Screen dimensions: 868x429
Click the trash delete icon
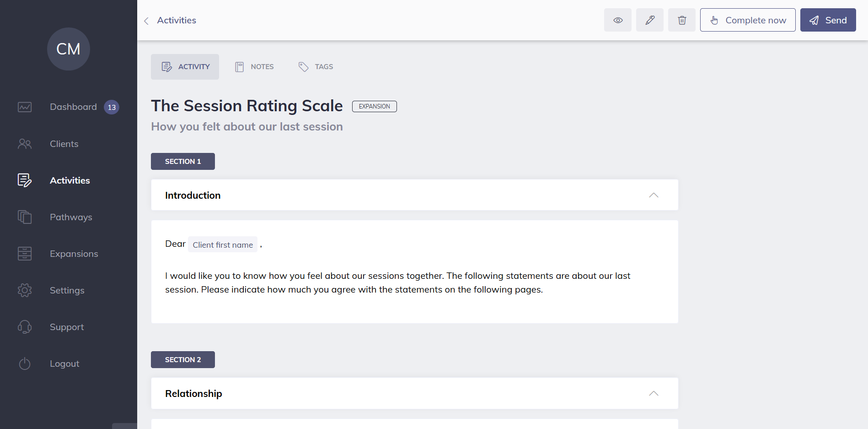coord(681,20)
